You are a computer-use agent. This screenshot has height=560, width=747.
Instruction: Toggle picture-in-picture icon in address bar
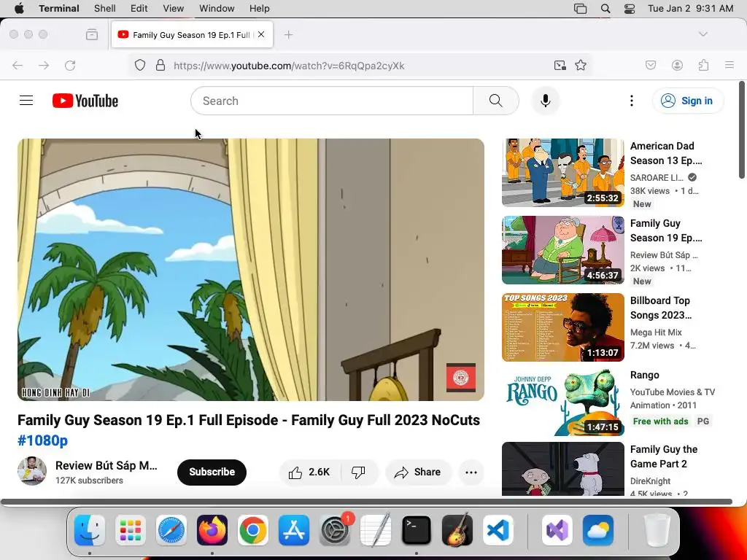pyautogui.click(x=560, y=65)
